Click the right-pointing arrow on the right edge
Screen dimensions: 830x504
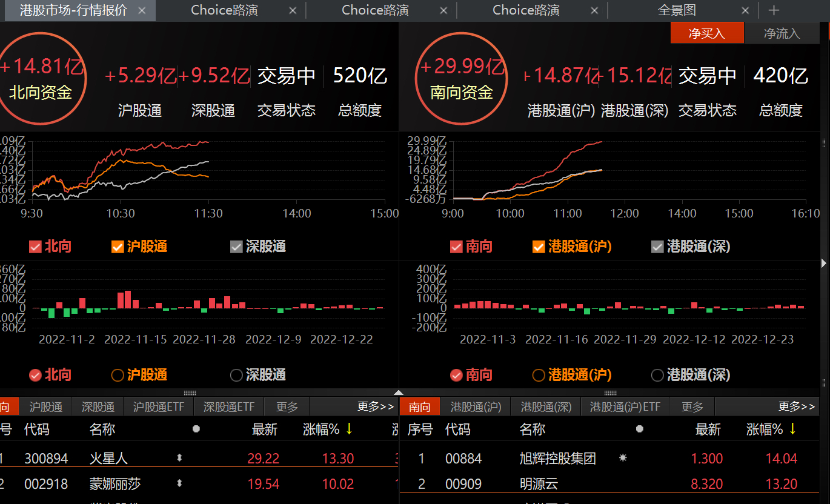(x=825, y=263)
